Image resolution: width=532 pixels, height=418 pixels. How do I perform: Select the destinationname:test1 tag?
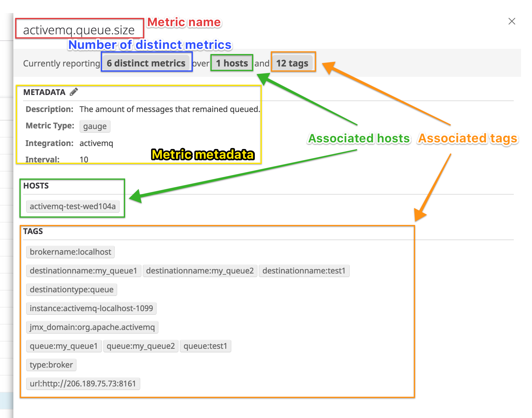305,271
